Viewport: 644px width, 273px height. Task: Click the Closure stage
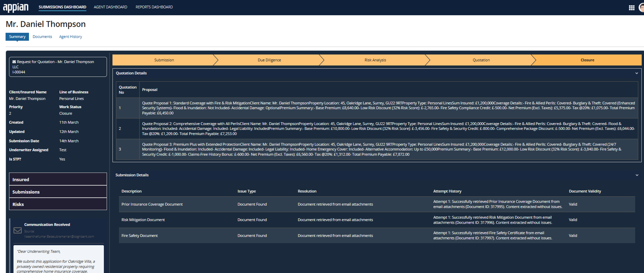pyautogui.click(x=587, y=60)
